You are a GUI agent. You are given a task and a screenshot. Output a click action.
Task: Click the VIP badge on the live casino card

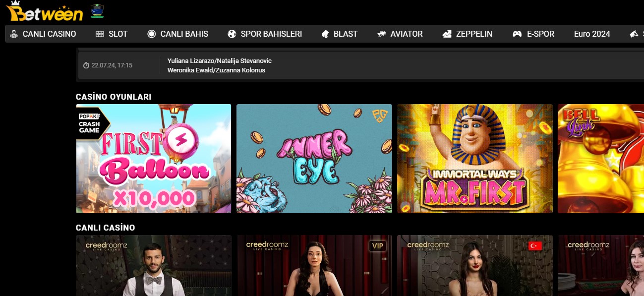coord(378,245)
